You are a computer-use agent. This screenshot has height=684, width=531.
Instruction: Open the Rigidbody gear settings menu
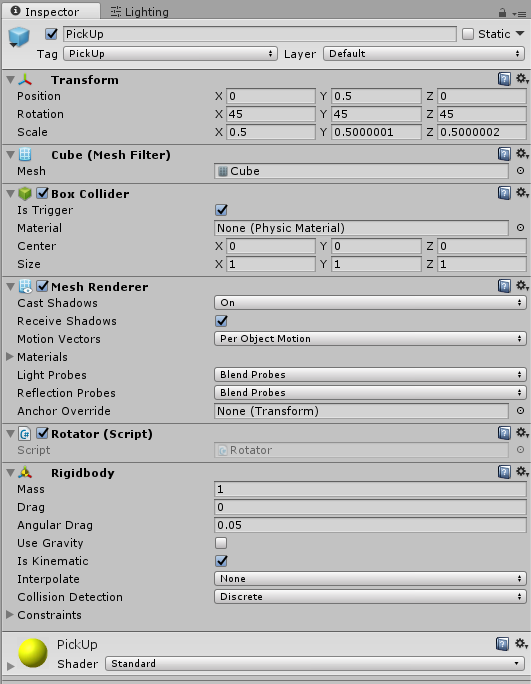(522, 472)
